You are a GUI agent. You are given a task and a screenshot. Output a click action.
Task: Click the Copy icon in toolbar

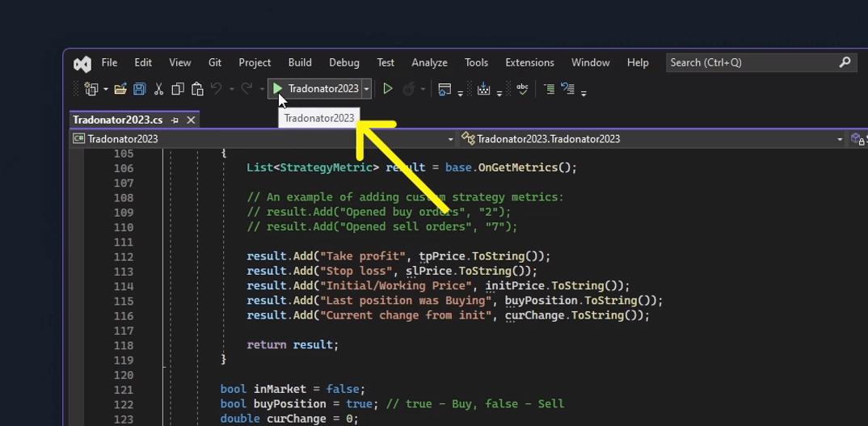[177, 89]
